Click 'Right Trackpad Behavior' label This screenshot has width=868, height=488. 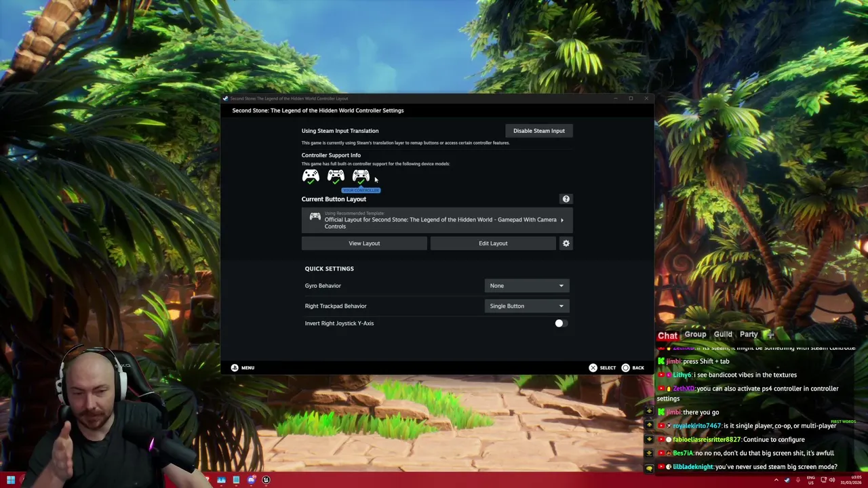336,306
